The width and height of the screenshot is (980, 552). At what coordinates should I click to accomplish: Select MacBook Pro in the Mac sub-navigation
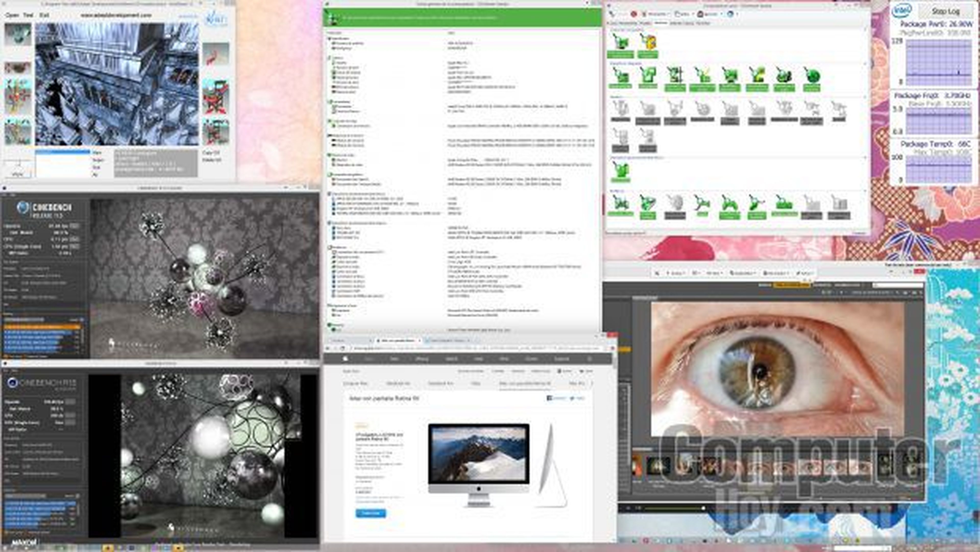click(x=440, y=383)
